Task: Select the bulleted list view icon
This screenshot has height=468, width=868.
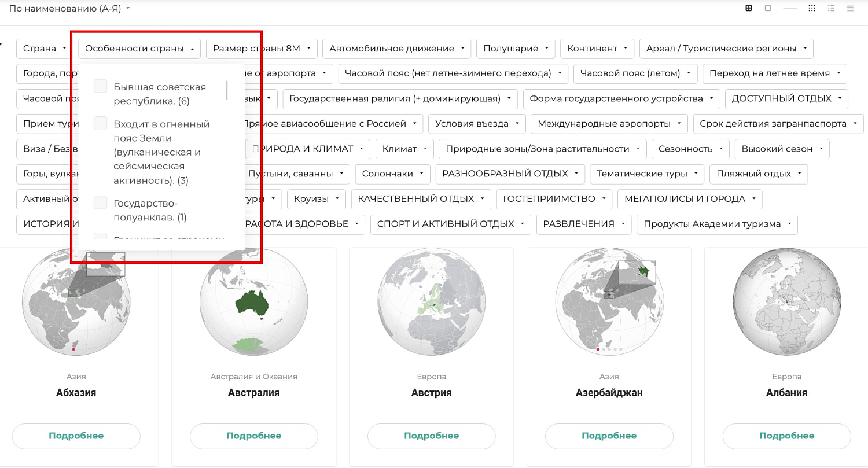Action: [x=832, y=8]
